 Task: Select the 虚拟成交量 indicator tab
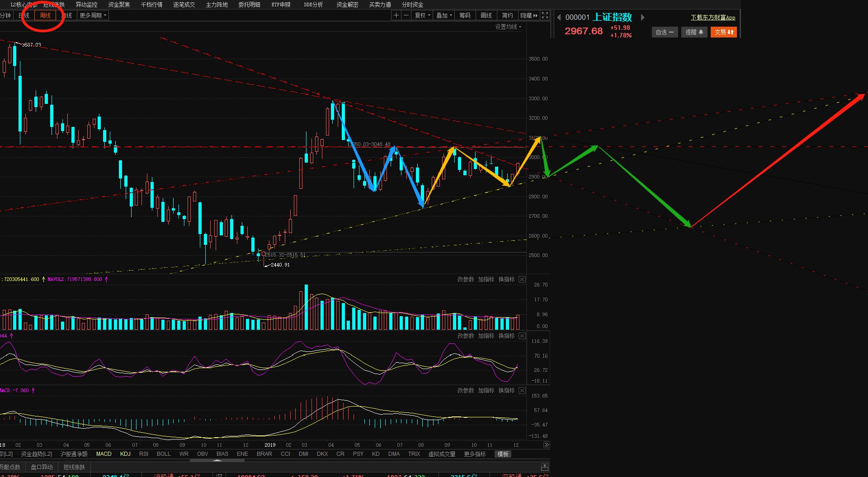tap(442, 454)
